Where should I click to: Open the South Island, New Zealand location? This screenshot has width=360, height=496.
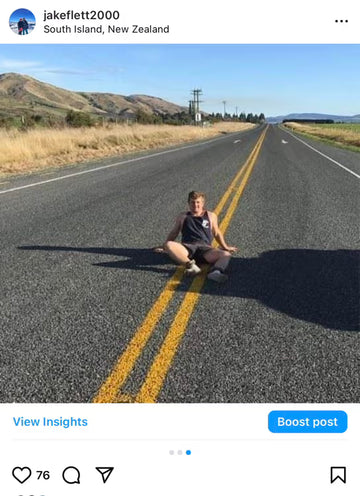(106, 29)
